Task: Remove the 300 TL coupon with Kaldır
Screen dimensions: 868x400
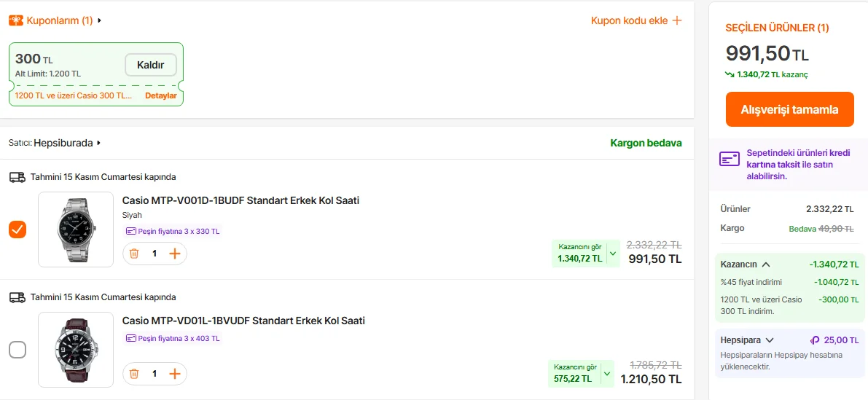Action: pyautogui.click(x=151, y=65)
